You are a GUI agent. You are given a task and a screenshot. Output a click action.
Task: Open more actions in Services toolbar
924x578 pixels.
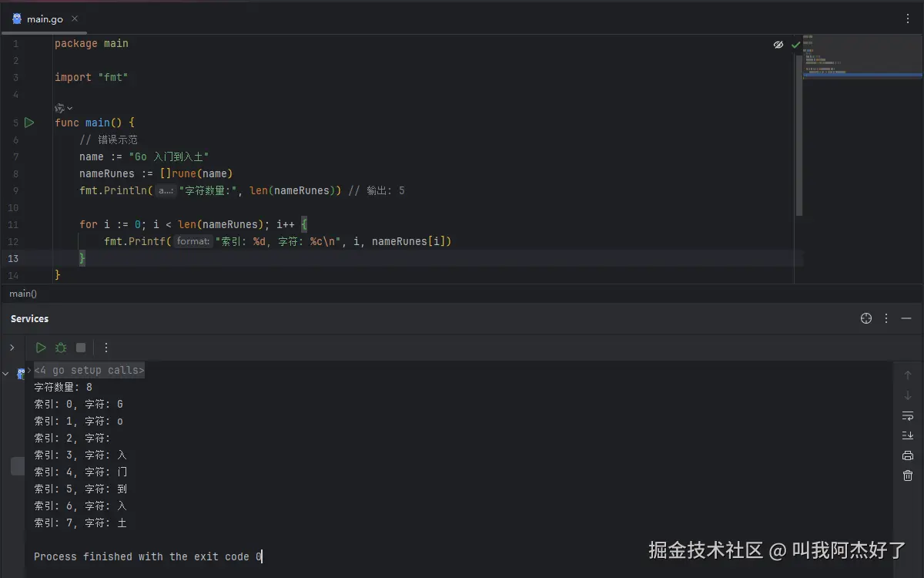(106, 348)
